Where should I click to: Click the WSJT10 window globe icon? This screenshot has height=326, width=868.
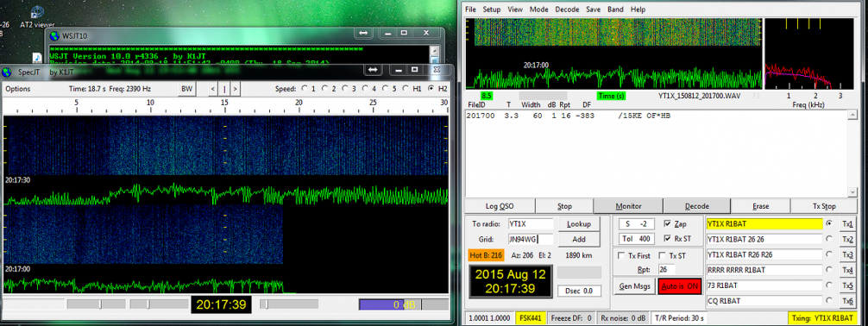[x=54, y=36]
